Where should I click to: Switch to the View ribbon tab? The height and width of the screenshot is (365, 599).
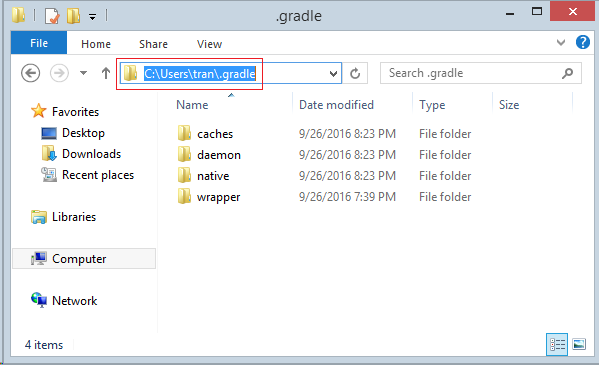[x=209, y=44]
